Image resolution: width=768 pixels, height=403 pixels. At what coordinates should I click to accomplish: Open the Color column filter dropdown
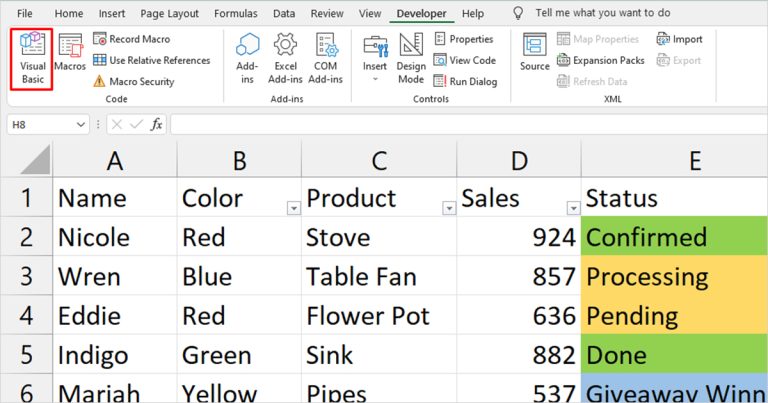(293, 209)
